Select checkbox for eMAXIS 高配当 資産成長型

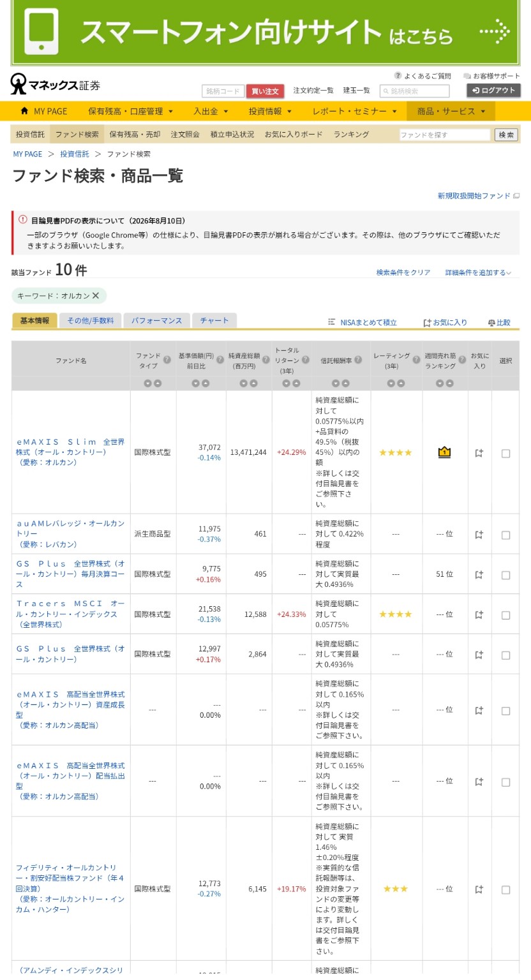point(506,711)
